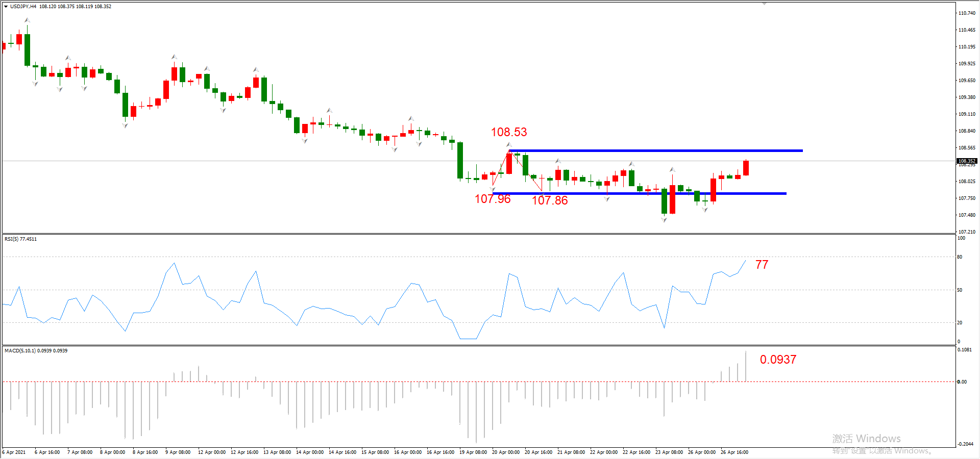Select the 107.96 red price annotation

[x=493, y=199]
